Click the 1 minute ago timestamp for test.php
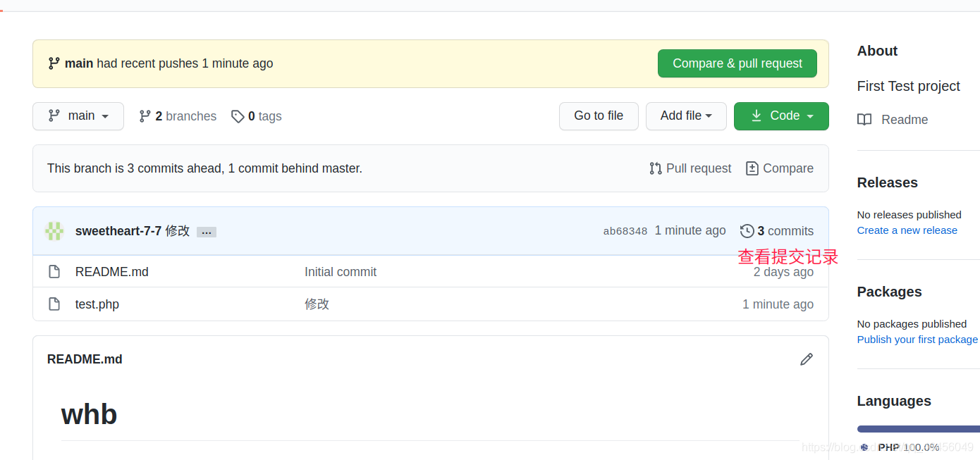The width and height of the screenshot is (980, 460). pyautogui.click(x=778, y=304)
